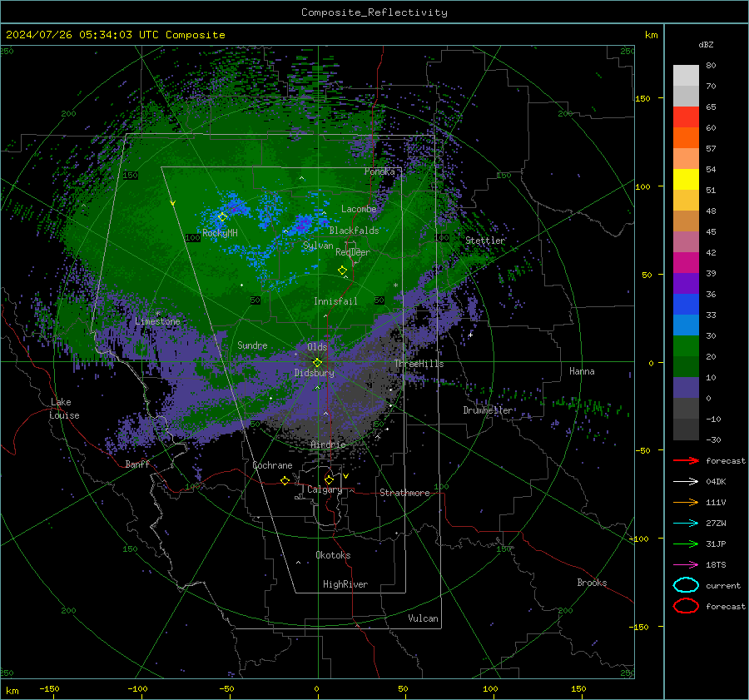
Task: Click the Stettler town label
Action: [485, 241]
